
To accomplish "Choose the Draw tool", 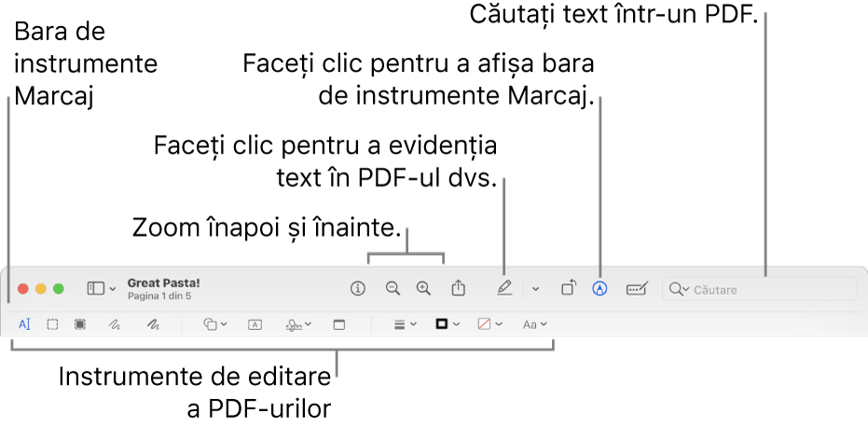I will coord(153,324).
